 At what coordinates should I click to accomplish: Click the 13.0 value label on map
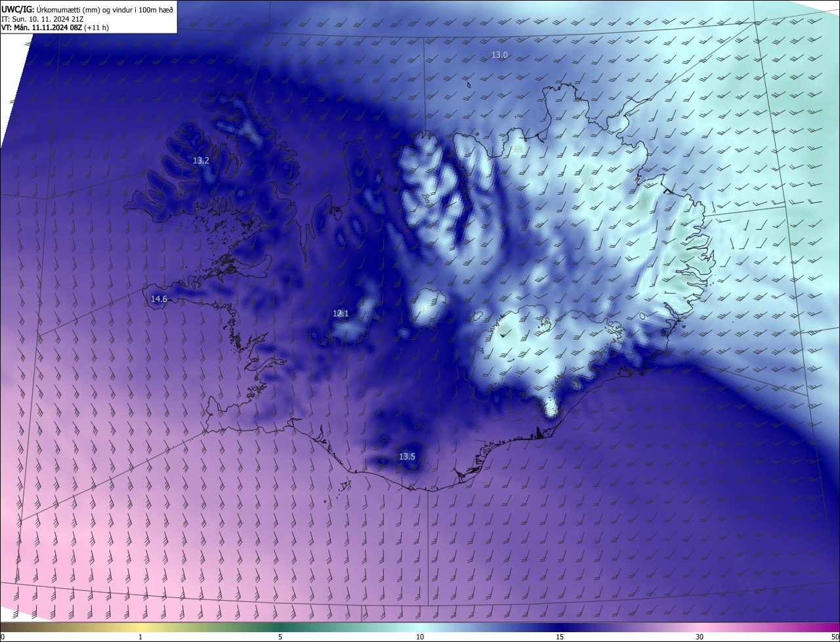[499, 55]
